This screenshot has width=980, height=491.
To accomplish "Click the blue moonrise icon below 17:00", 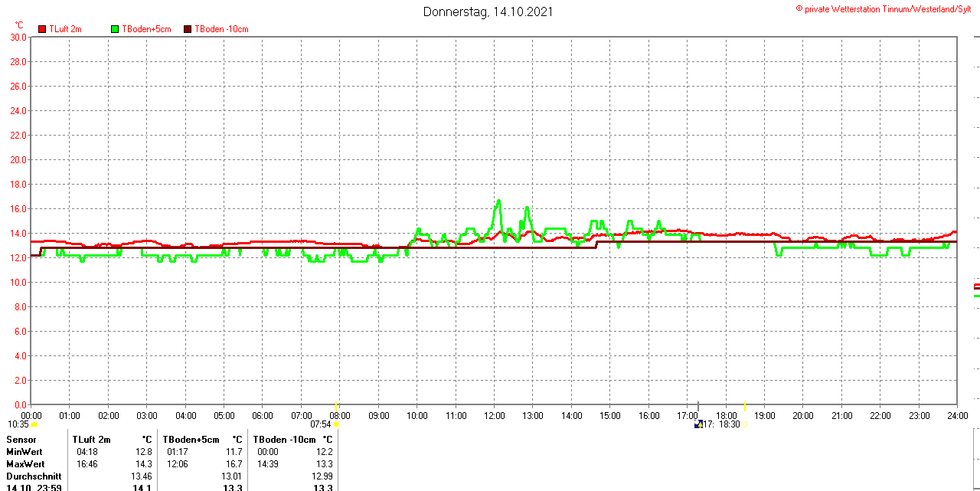I will click(x=698, y=424).
